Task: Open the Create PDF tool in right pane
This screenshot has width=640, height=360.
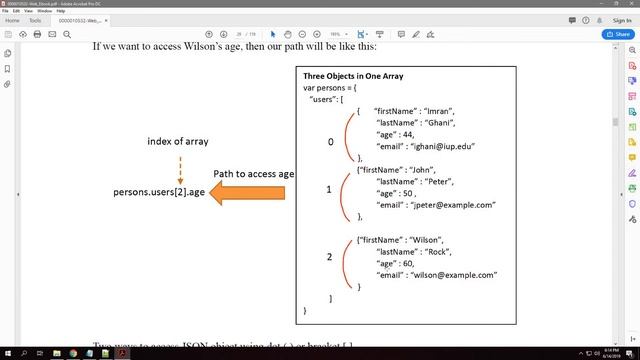Action: point(632,66)
